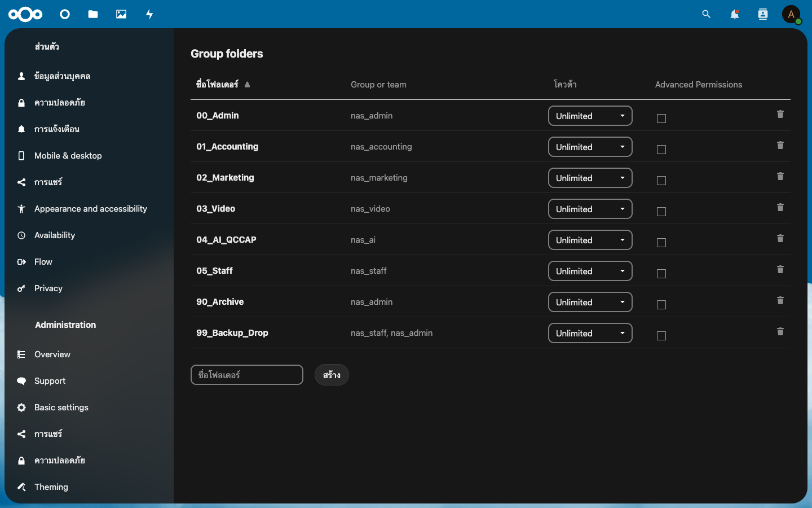Open the contacts menu icon
The image size is (812, 508).
pyautogui.click(x=763, y=14)
